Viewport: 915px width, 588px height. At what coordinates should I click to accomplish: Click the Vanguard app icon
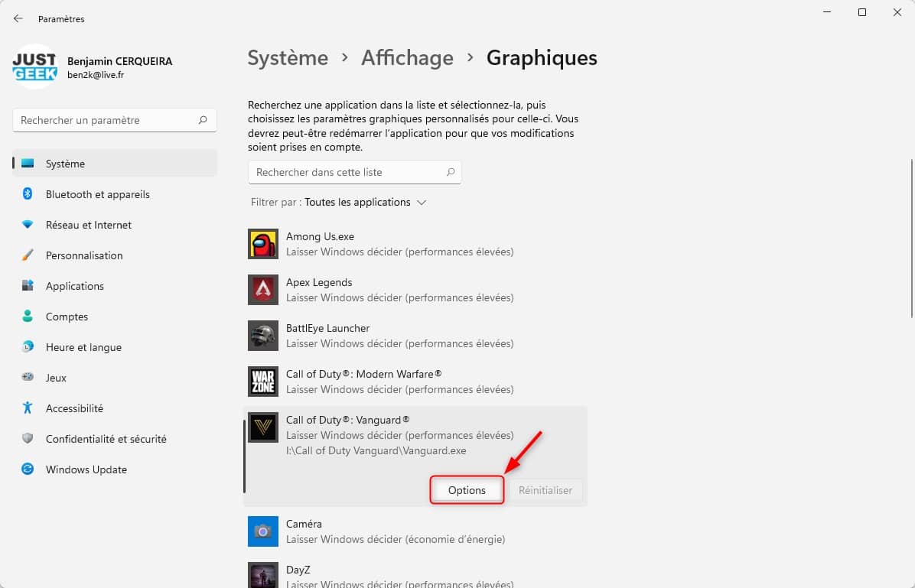263,427
